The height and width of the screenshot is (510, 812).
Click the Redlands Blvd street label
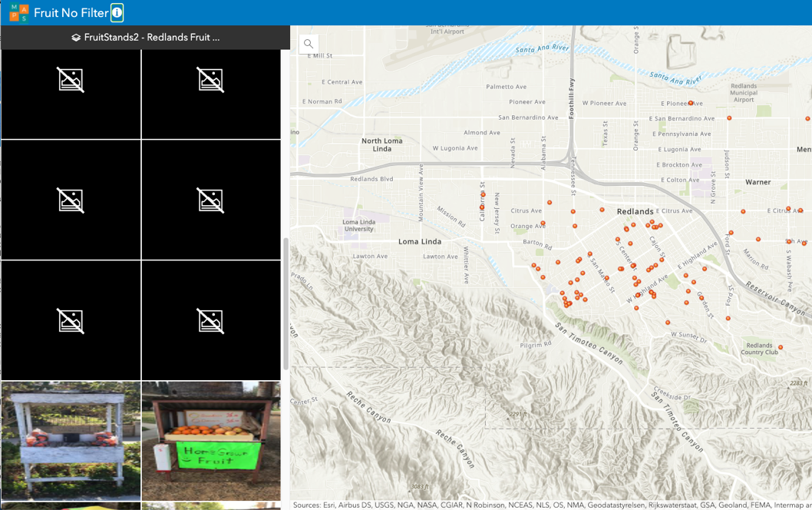[371, 179]
